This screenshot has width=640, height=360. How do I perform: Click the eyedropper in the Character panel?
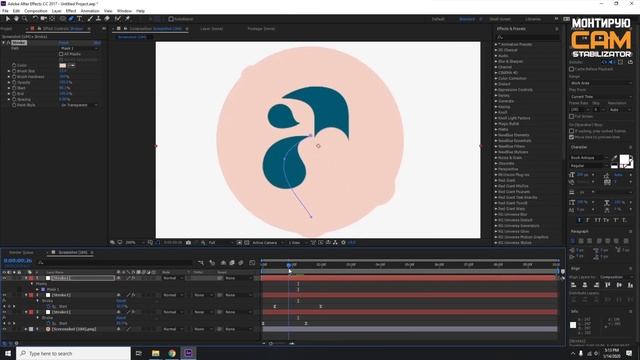click(x=614, y=158)
